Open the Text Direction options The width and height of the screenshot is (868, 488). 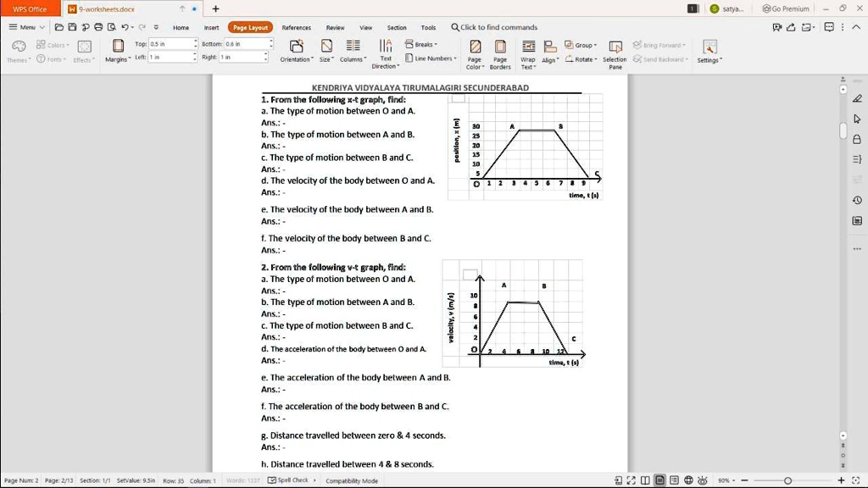[386, 54]
